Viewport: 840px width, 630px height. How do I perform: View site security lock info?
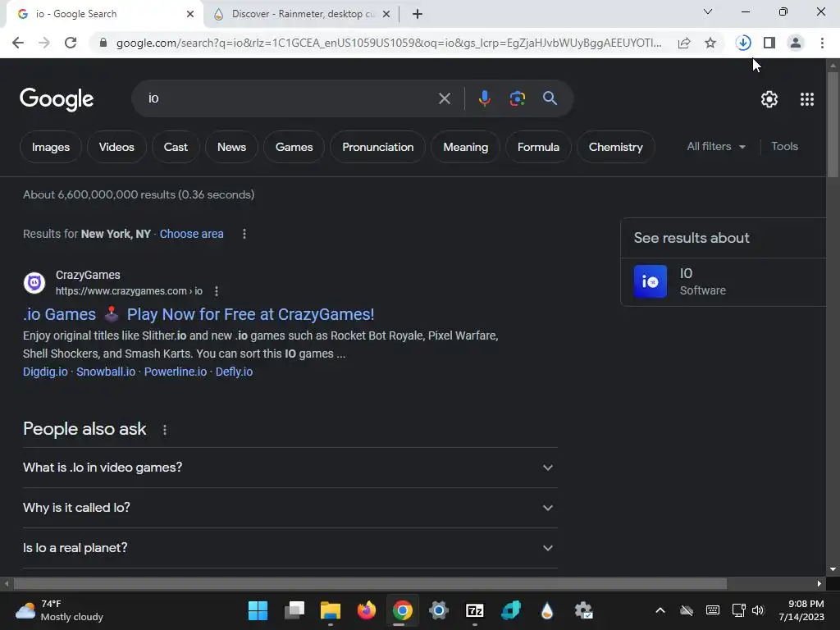tap(103, 43)
